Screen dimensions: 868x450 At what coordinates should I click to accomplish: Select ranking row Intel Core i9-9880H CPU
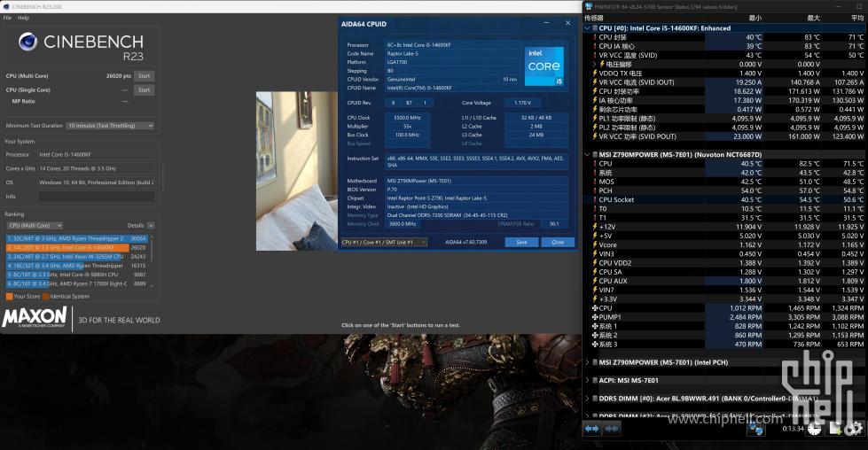click(76, 275)
